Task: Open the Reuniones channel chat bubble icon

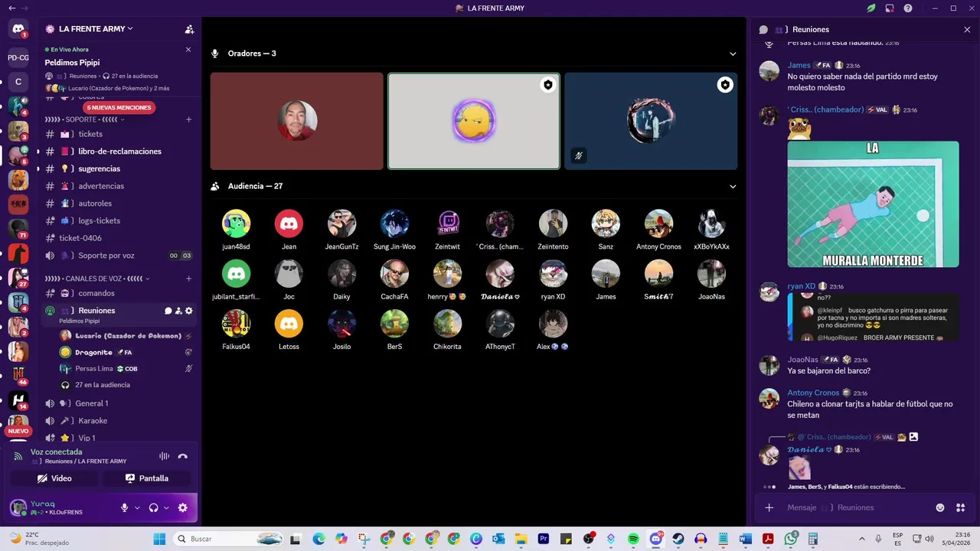Action: tap(168, 311)
